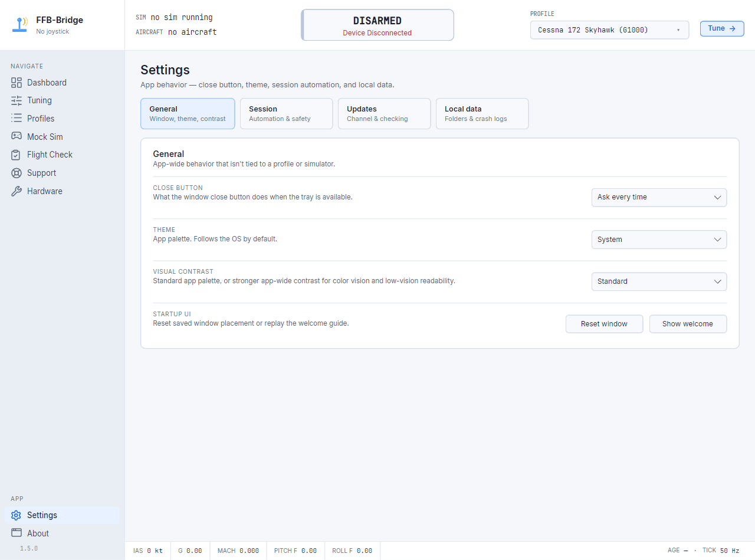Click the Flight Check clipboard icon
This screenshot has width=755, height=560.
click(x=17, y=155)
